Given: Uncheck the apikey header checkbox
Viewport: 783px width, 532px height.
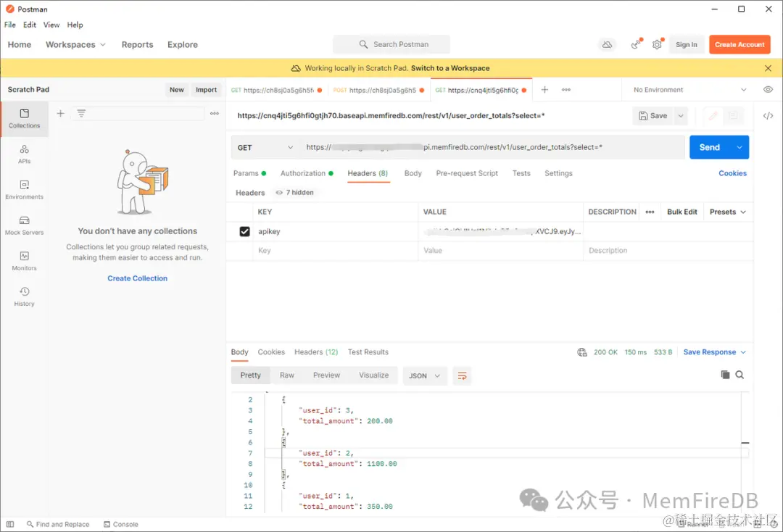Looking at the screenshot, I should (x=245, y=231).
